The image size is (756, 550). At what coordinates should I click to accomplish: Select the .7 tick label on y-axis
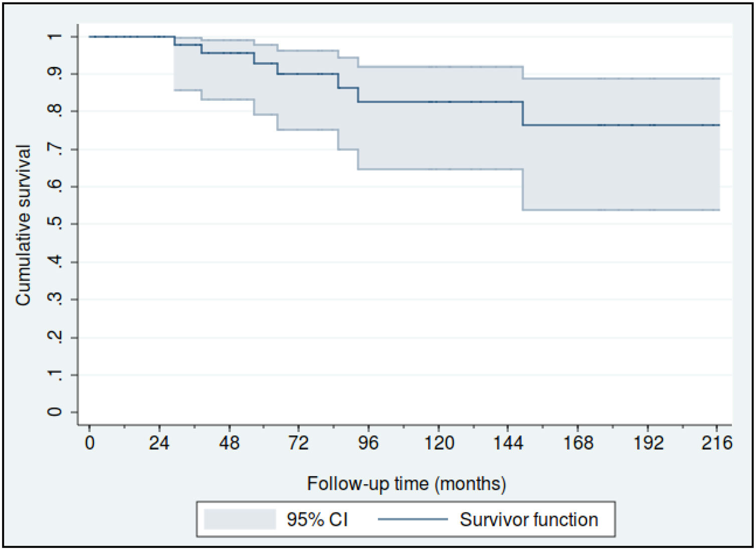click(x=55, y=149)
